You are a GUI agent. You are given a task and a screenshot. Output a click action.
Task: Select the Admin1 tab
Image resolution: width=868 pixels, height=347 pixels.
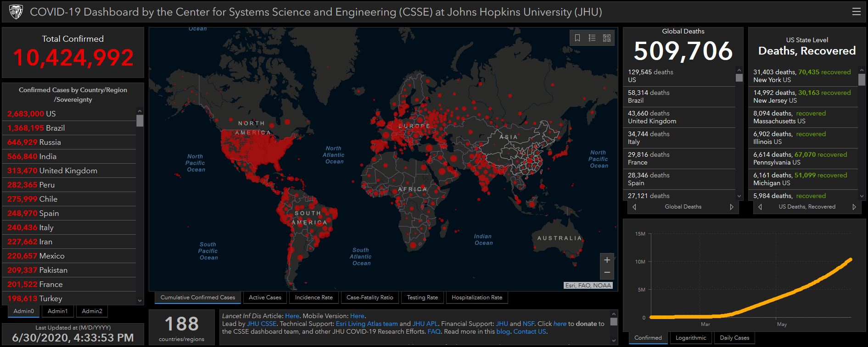58,311
